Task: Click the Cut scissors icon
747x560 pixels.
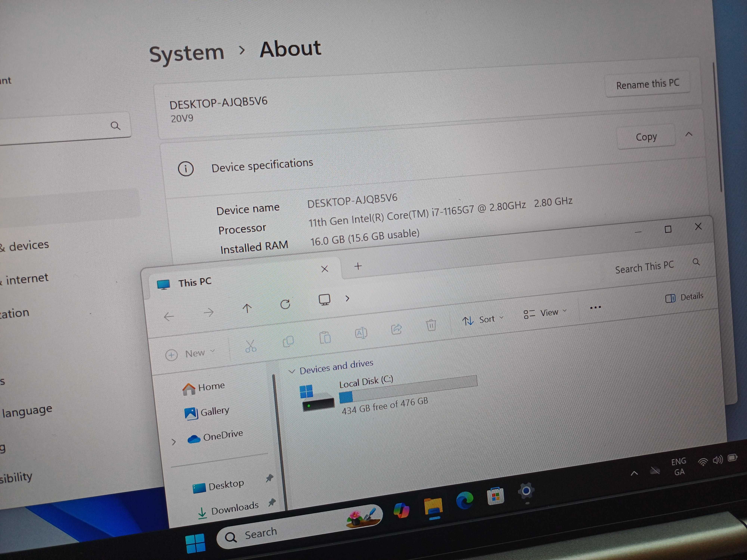Action: pyautogui.click(x=251, y=346)
